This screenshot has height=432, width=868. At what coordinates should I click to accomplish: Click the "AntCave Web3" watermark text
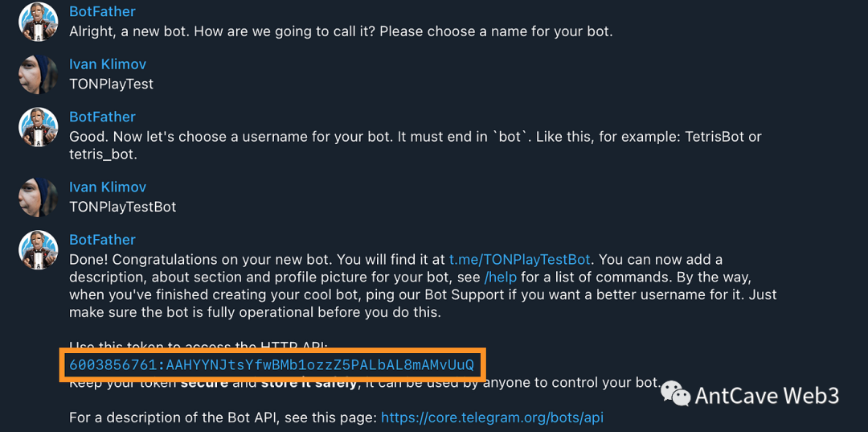tap(767, 395)
